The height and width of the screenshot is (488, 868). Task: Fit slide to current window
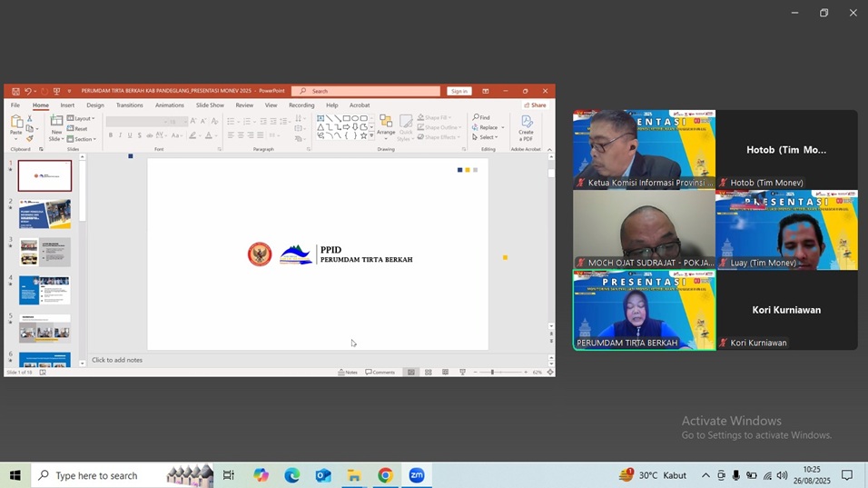(x=550, y=373)
